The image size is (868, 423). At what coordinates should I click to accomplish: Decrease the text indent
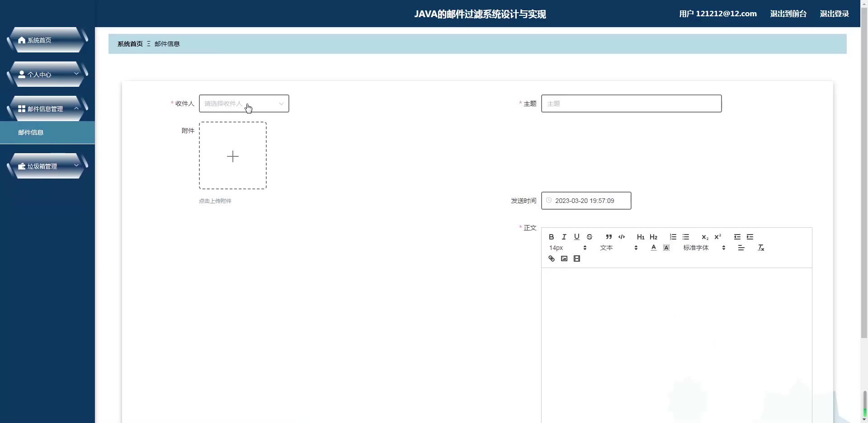pyautogui.click(x=737, y=237)
